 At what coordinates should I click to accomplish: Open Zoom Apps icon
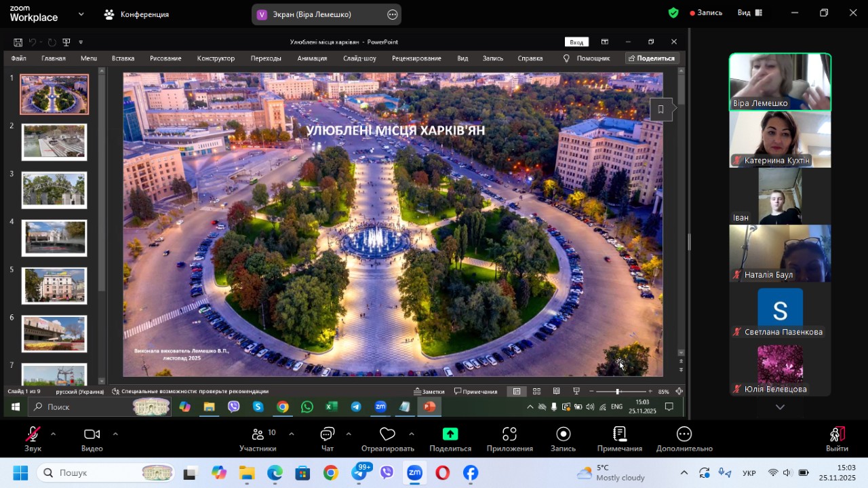pos(509,435)
